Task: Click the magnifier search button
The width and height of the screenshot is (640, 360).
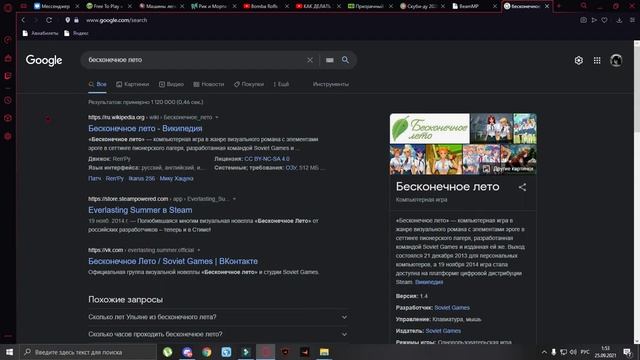Action: [x=345, y=60]
